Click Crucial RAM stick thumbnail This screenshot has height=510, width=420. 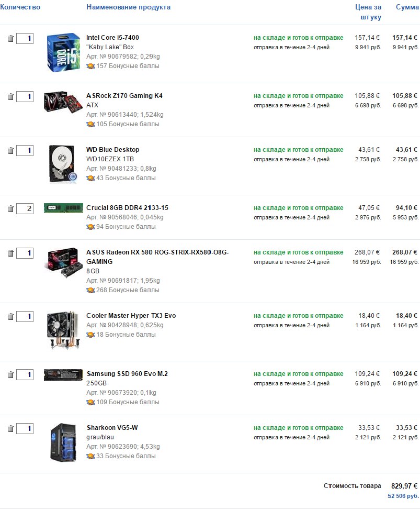pos(63,208)
